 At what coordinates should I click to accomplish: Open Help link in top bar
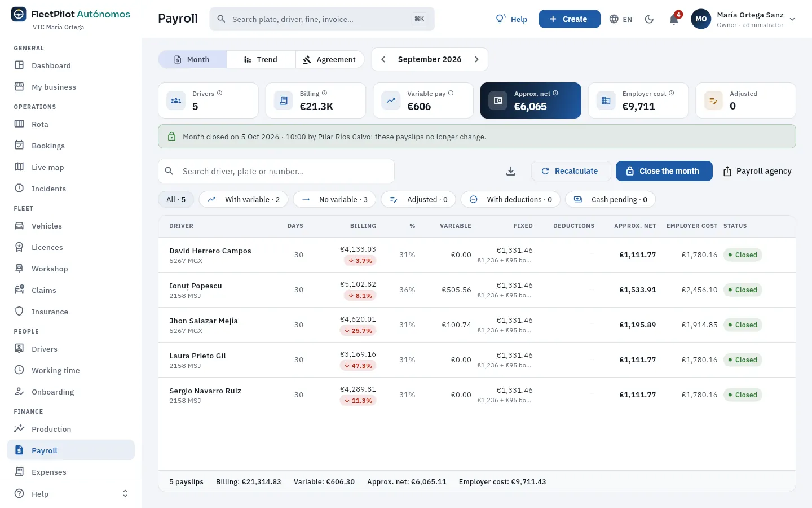511,19
